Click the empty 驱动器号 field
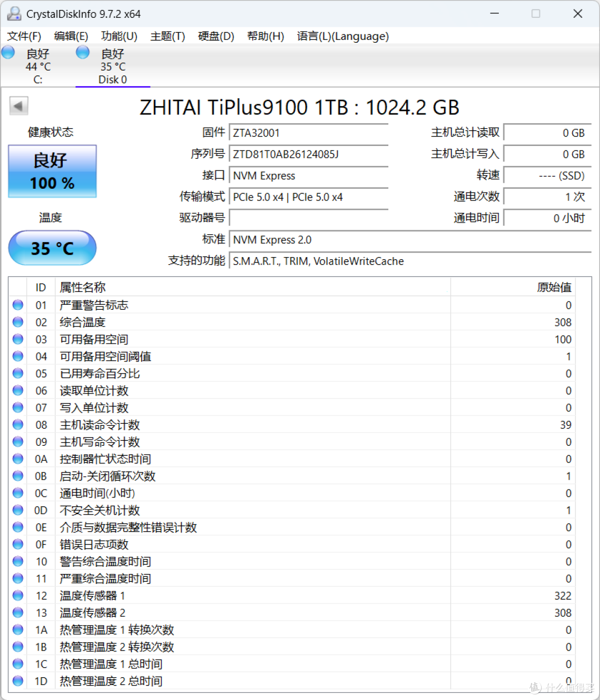The image size is (600, 700). [308, 218]
